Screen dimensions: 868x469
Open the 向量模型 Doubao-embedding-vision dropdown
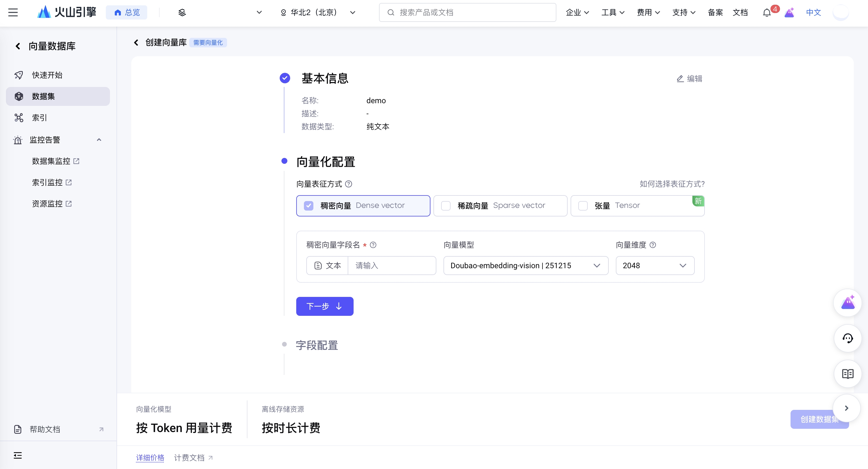526,266
